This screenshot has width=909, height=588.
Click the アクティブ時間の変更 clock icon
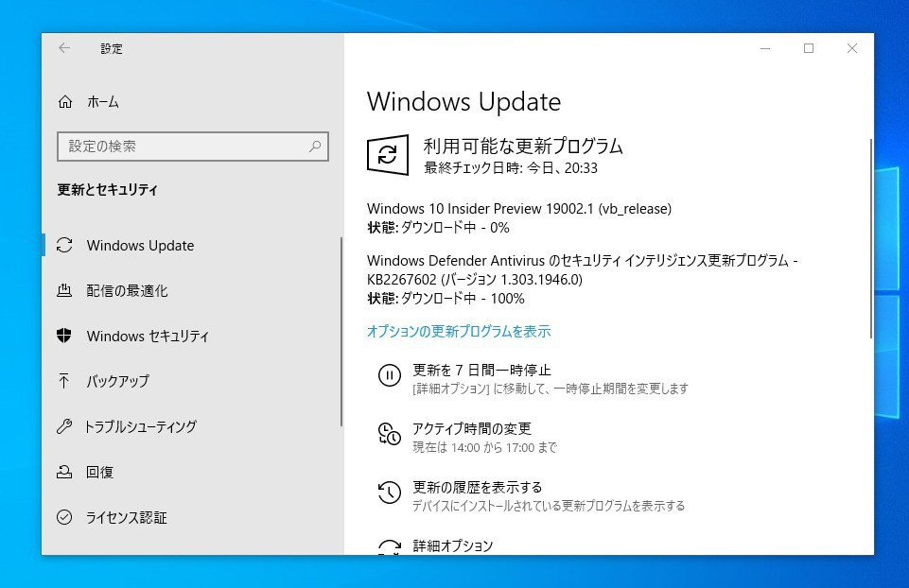point(390,434)
